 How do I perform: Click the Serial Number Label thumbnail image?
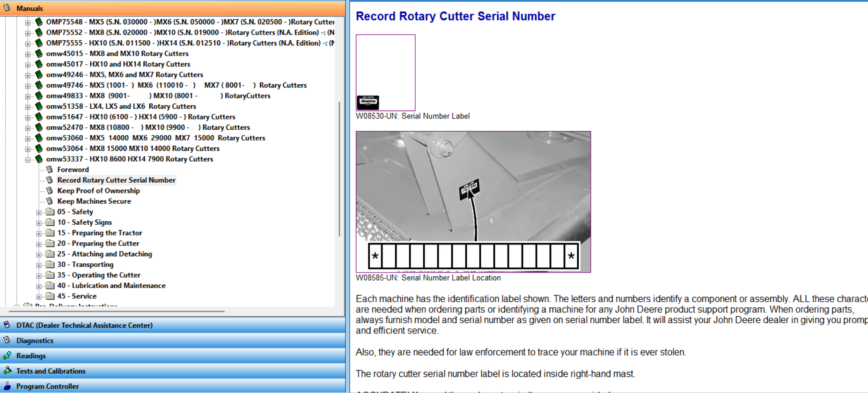[x=385, y=73]
